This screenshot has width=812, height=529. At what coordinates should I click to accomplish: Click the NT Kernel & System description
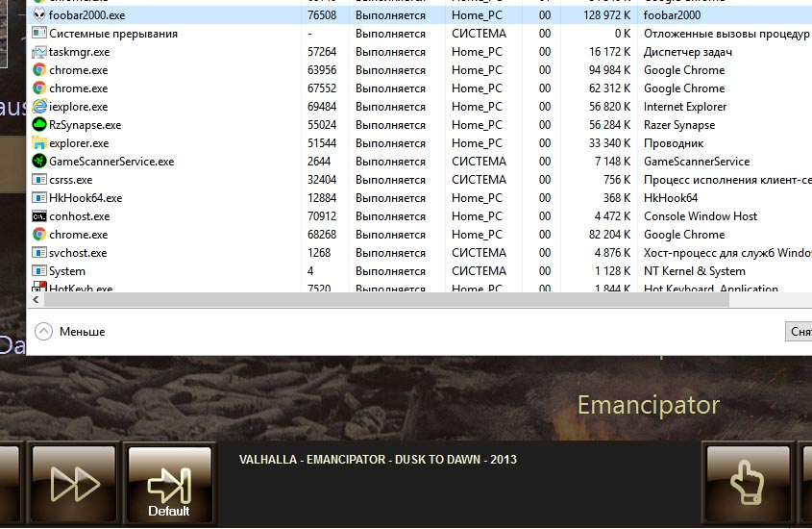pos(695,271)
